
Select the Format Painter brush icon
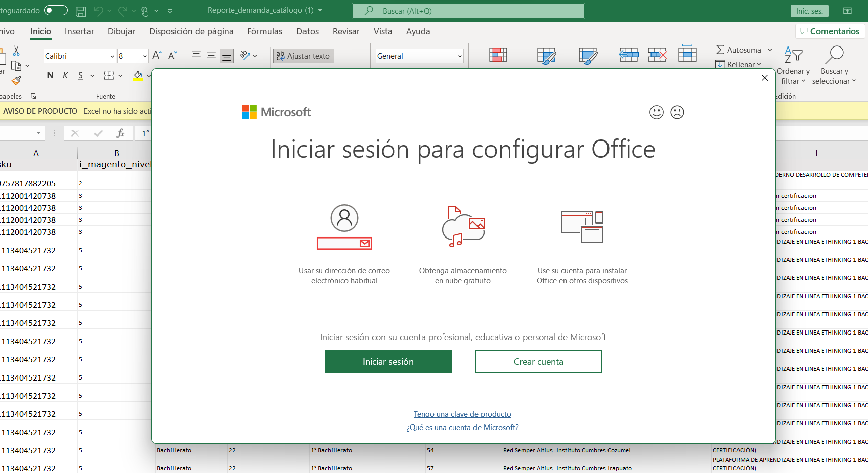[x=16, y=80]
